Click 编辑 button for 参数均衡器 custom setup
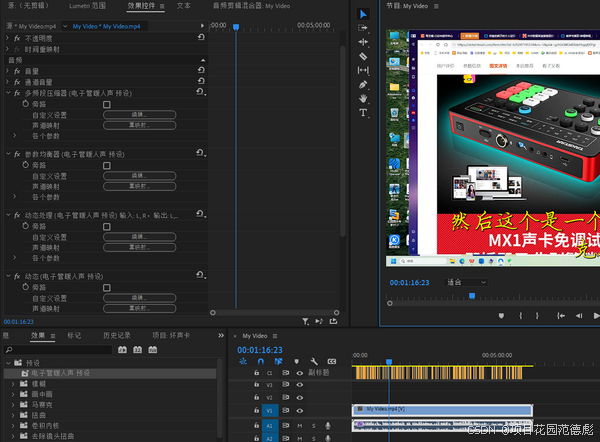This screenshot has height=442, width=600. 140,176
